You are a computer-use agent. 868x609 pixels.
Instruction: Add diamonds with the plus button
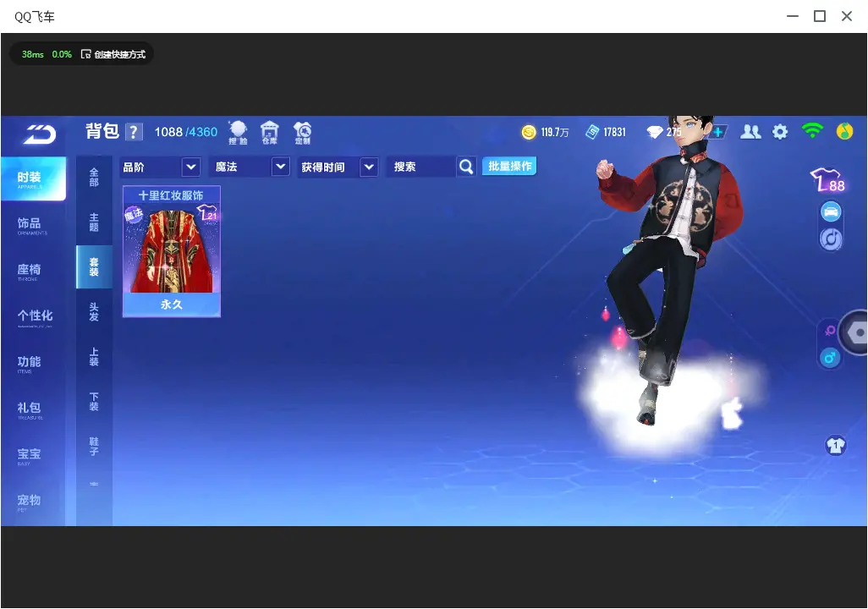click(717, 132)
